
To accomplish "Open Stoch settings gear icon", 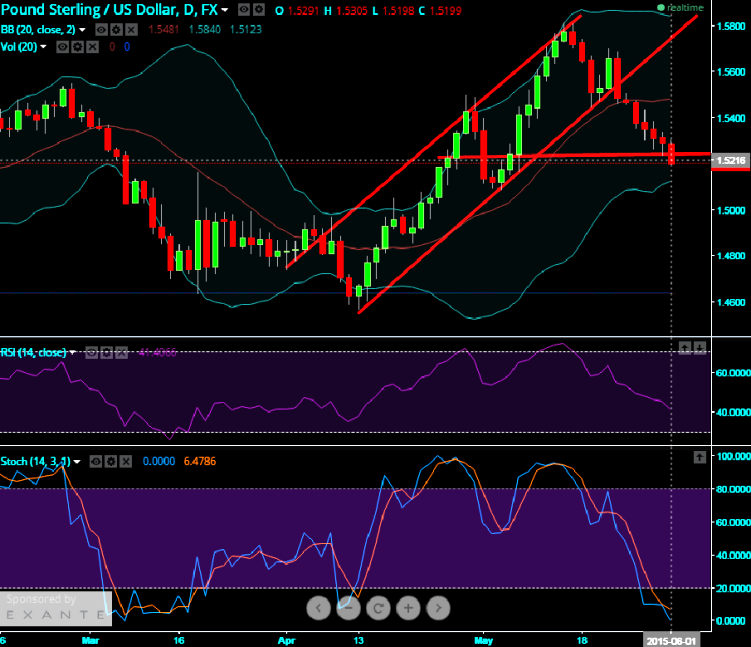I will point(111,462).
